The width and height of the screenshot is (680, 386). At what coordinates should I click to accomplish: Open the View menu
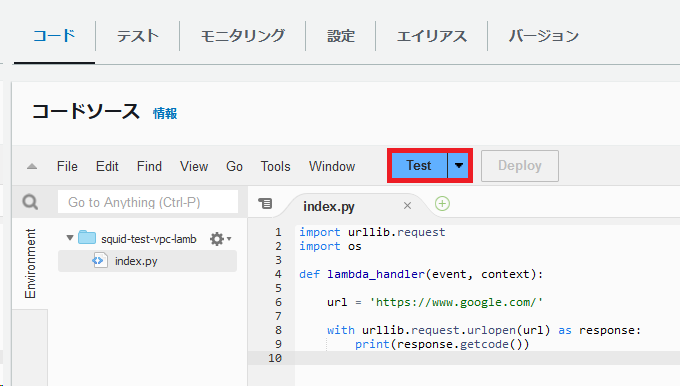[194, 166]
